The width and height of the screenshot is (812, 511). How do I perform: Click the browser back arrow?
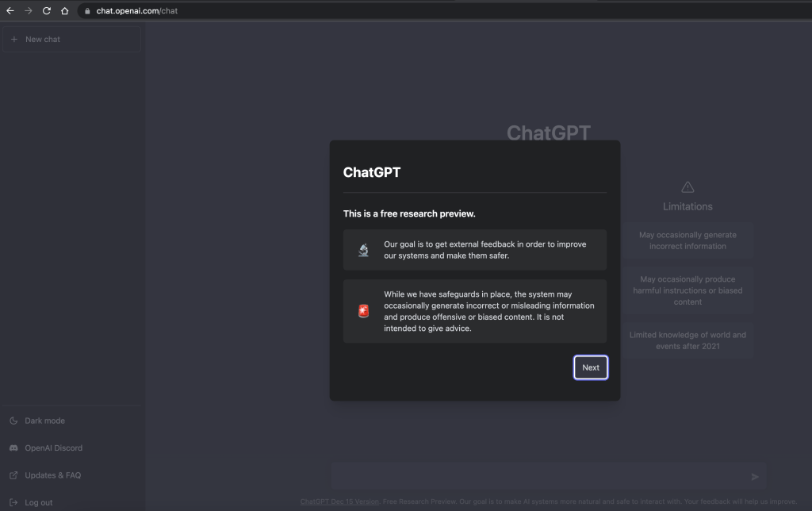10,11
